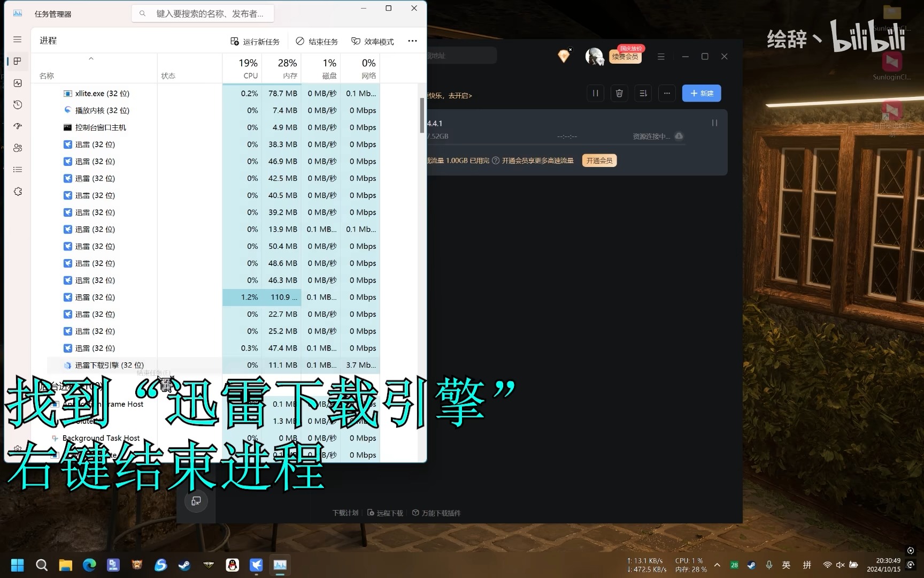Select 迅雷 process using 38.3 MB memory
Image resolution: width=924 pixels, height=578 pixels.
point(214,144)
